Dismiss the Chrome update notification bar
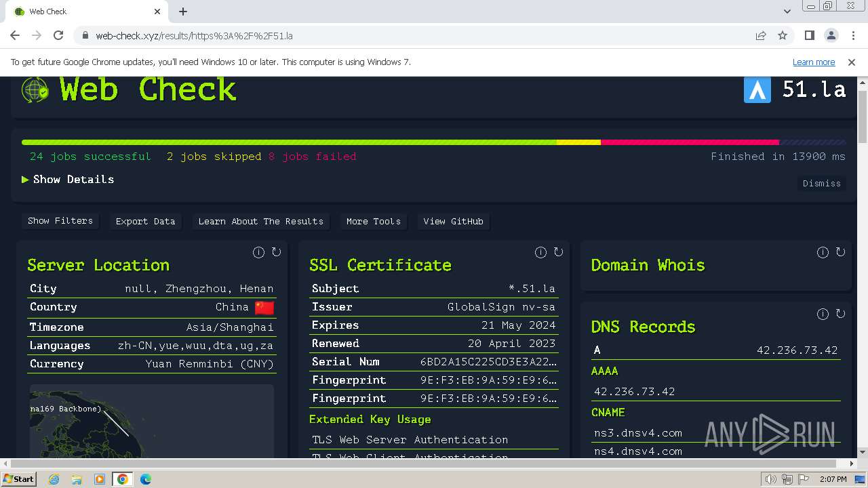This screenshot has width=868, height=488. click(x=852, y=62)
